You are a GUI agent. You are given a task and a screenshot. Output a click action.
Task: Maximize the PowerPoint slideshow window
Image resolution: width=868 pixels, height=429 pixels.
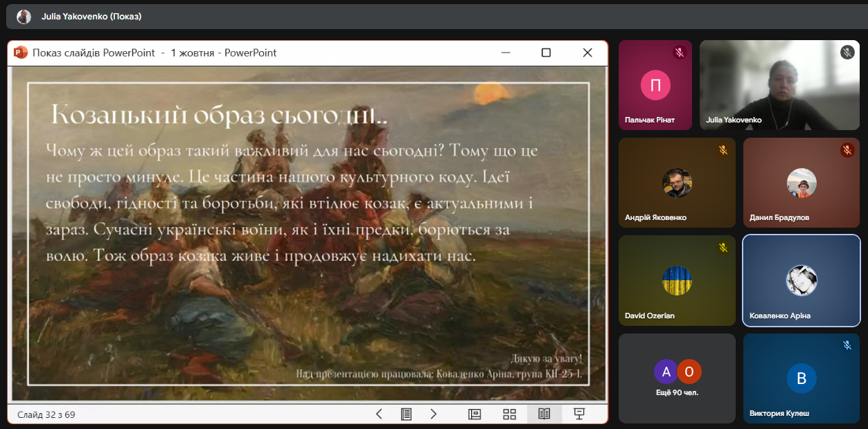546,53
